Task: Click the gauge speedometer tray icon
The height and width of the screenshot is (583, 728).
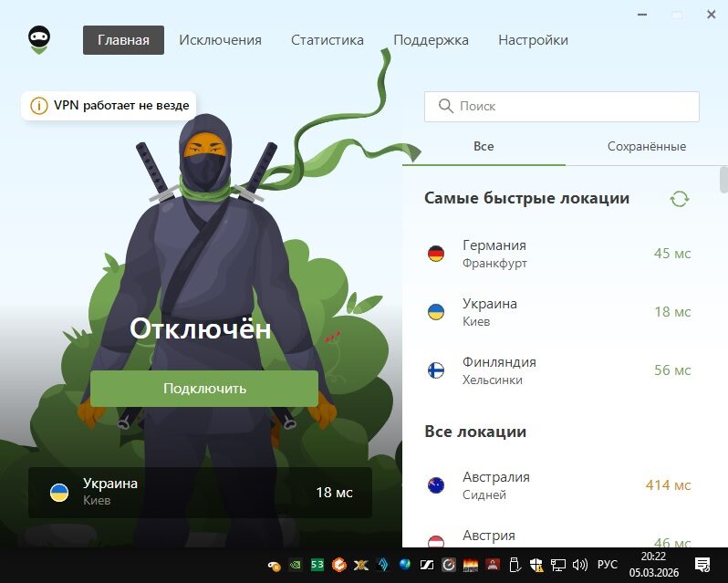Action: pyautogui.click(x=449, y=565)
